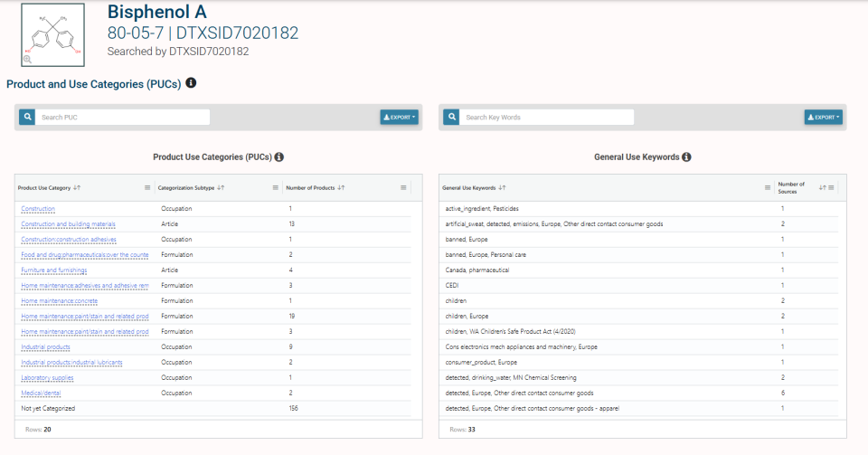Expand the Export dropdown for keywords table

click(x=823, y=117)
